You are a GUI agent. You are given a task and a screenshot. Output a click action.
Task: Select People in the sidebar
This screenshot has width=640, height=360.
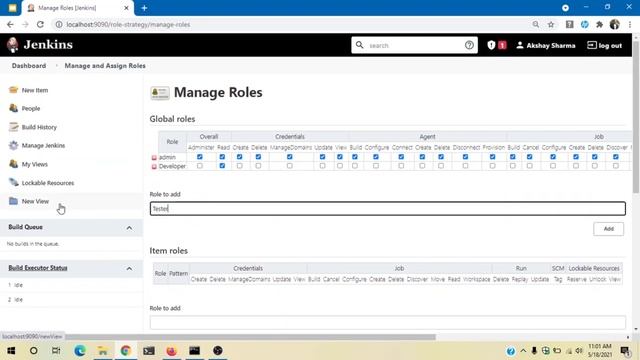(31, 109)
